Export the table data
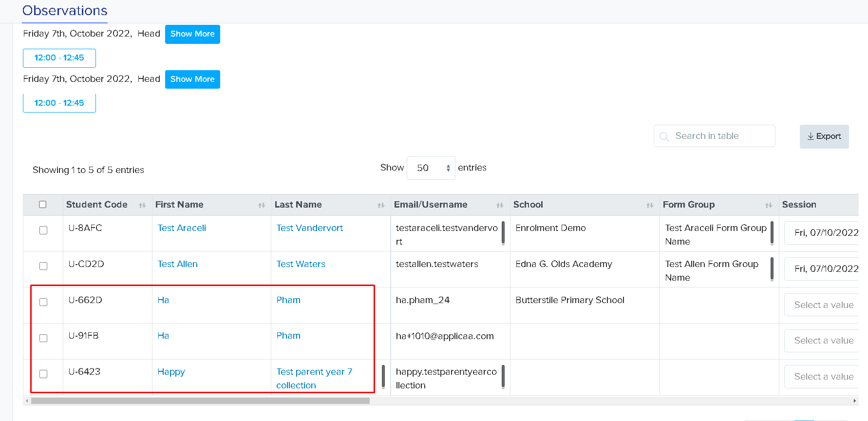 coord(824,136)
